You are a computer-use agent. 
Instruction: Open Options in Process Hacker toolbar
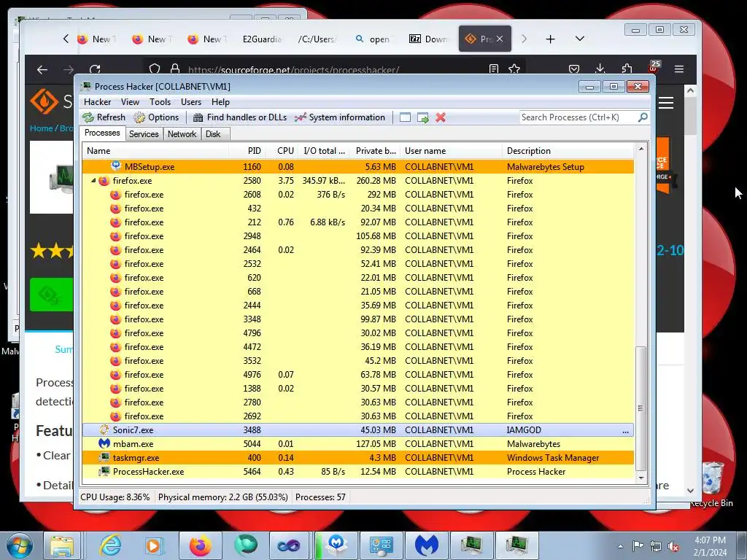tap(156, 117)
